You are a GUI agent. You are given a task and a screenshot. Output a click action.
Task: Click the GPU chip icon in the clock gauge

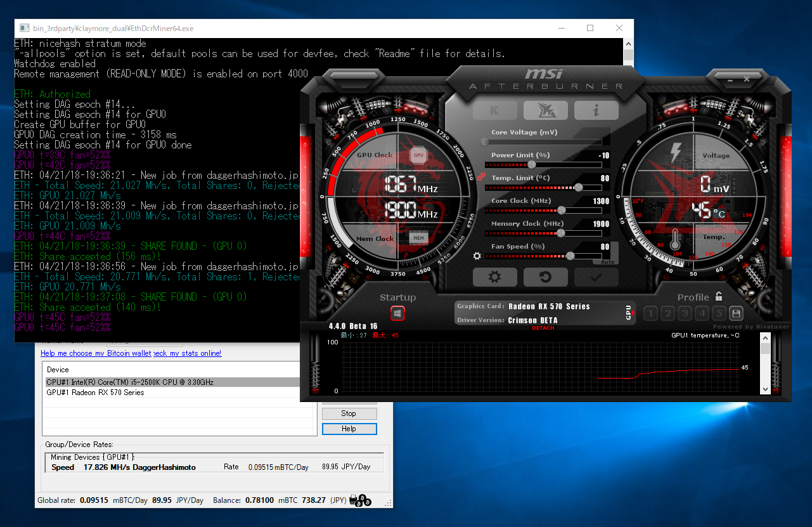[418, 154]
